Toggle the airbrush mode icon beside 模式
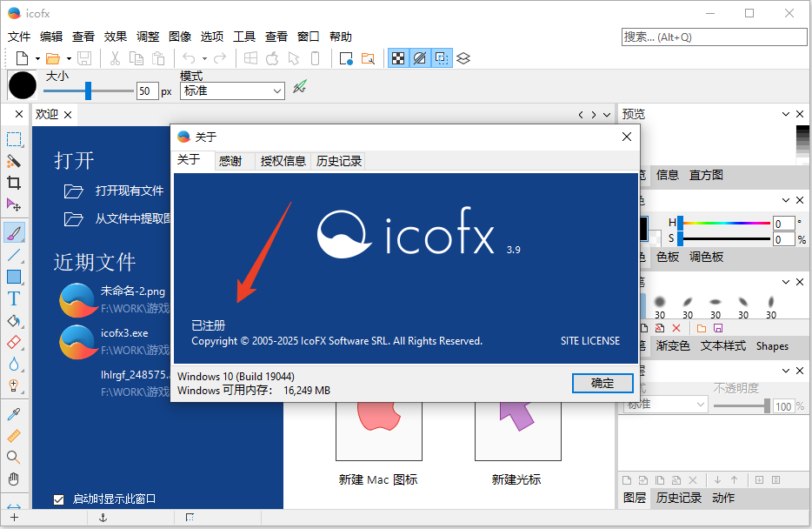This screenshot has height=529, width=812. click(300, 87)
